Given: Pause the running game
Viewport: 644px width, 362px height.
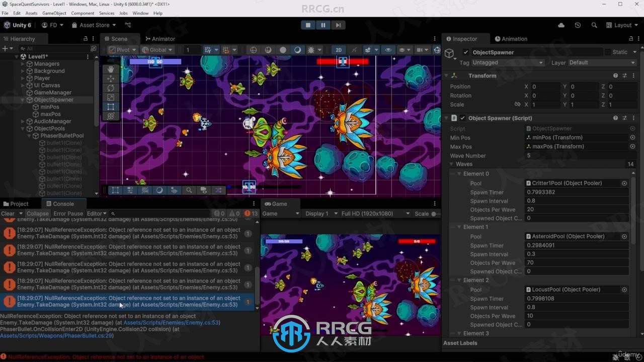Looking at the screenshot, I should pyautogui.click(x=323, y=25).
